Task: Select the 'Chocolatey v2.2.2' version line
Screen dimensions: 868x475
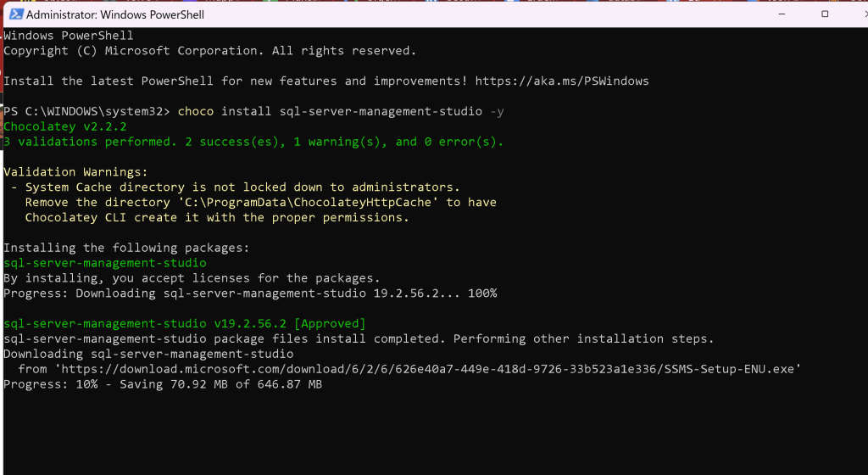Action: coord(64,126)
